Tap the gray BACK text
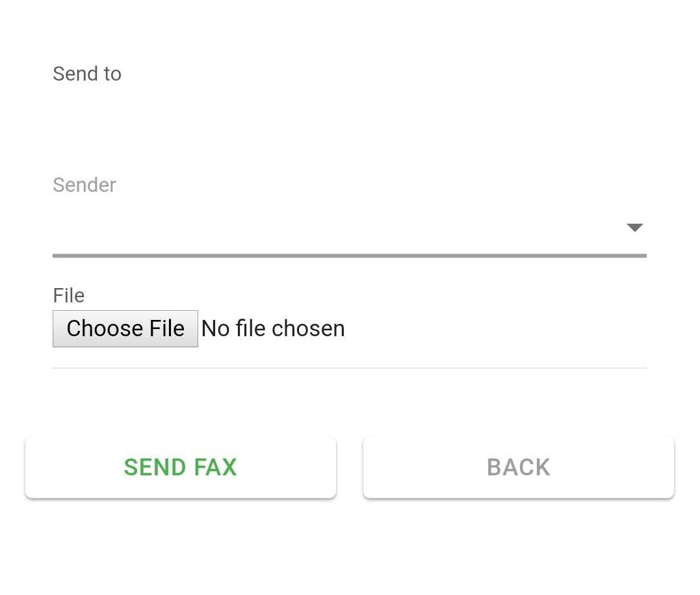The width and height of the screenshot is (700, 595). click(518, 468)
